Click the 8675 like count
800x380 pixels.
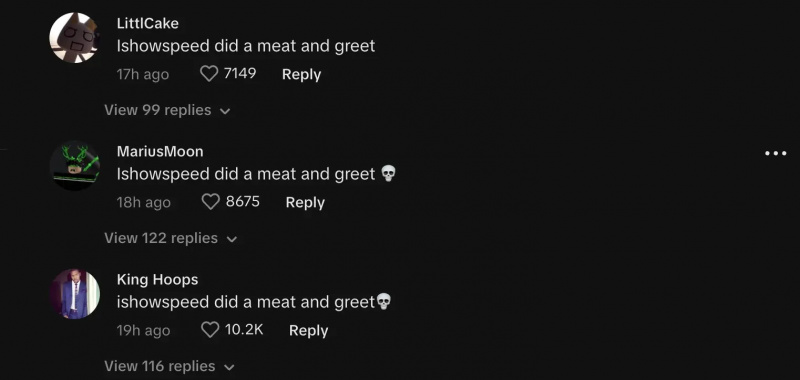click(243, 201)
